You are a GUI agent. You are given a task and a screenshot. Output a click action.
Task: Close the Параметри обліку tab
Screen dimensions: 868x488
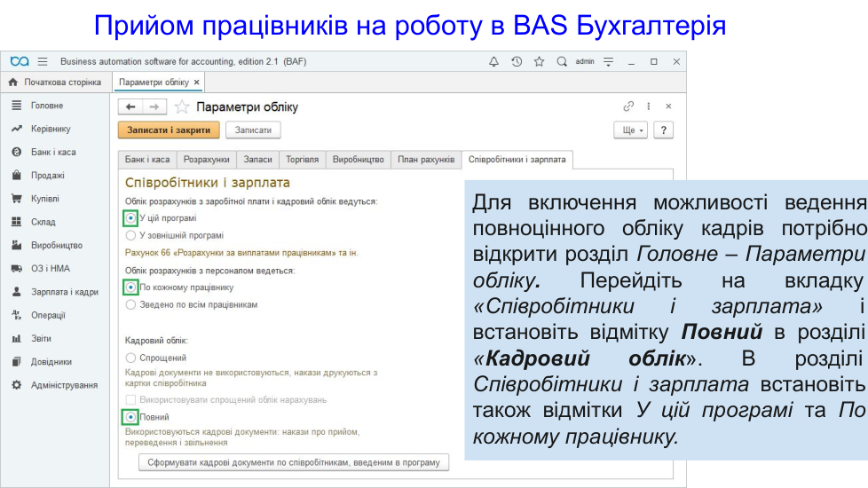click(197, 83)
